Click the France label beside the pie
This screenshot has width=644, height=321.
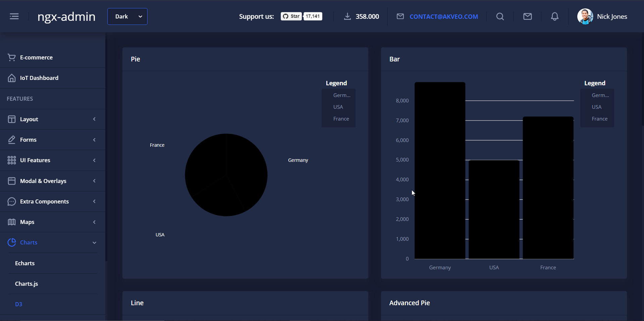click(157, 145)
